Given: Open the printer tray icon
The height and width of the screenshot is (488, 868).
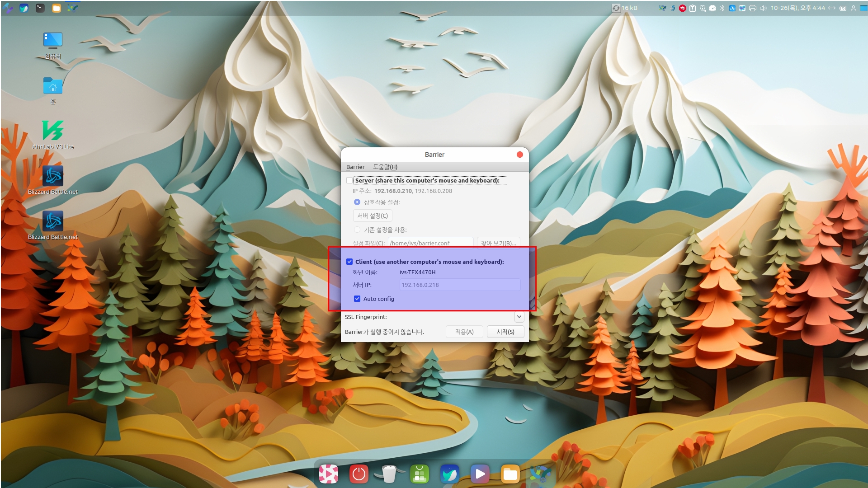Looking at the screenshot, I should [752, 8].
